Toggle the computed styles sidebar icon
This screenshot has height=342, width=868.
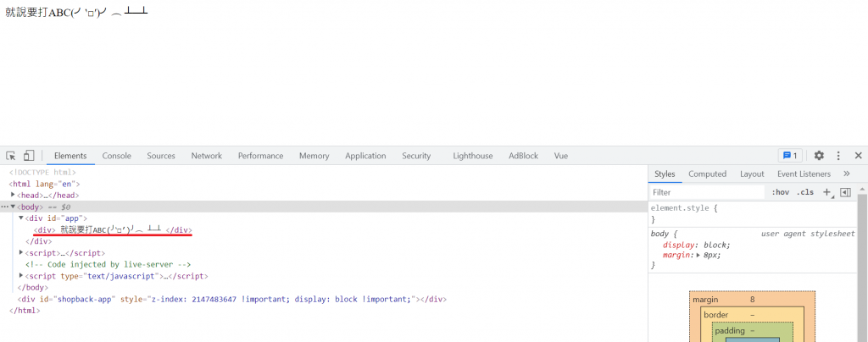pyautogui.click(x=845, y=192)
